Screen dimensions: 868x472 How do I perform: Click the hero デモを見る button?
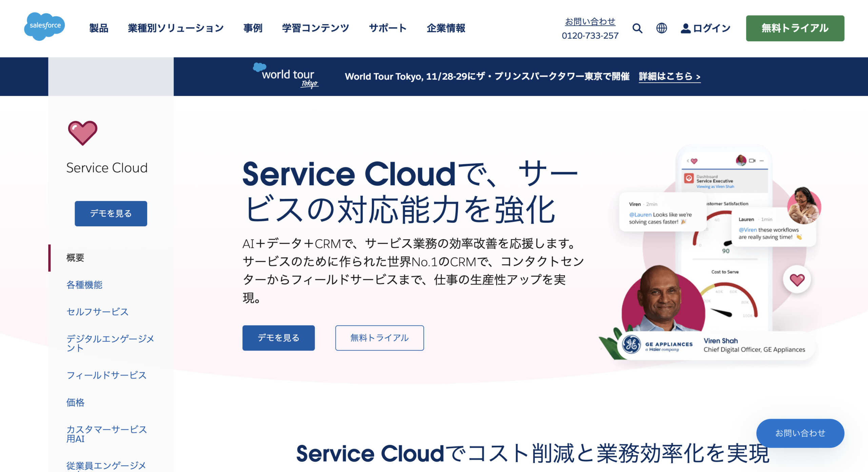click(278, 338)
